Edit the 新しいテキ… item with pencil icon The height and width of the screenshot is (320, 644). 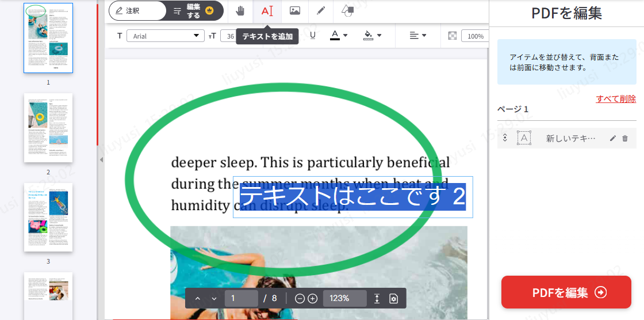(613, 138)
